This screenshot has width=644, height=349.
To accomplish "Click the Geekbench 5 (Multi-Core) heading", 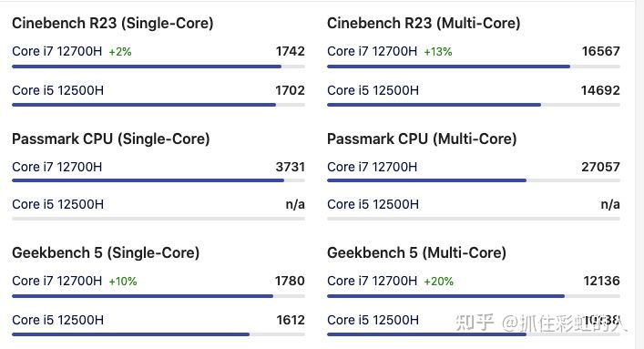I will [x=416, y=253].
